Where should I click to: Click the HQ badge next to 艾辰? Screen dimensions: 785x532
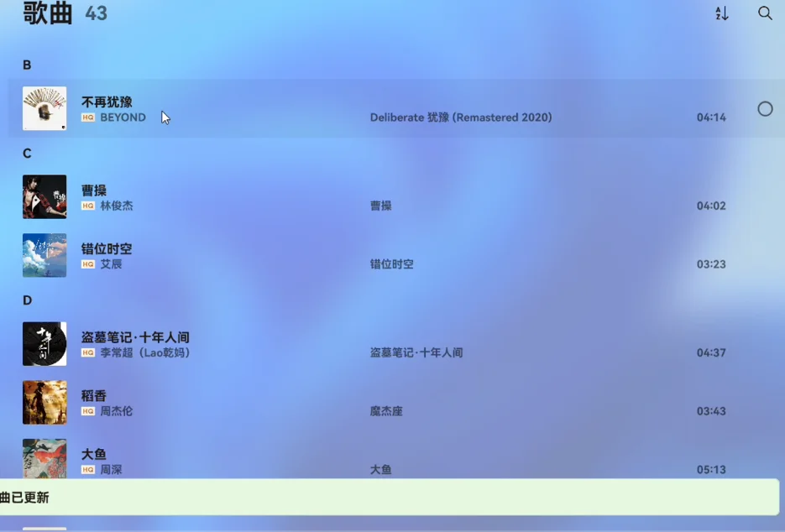pos(88,264)
